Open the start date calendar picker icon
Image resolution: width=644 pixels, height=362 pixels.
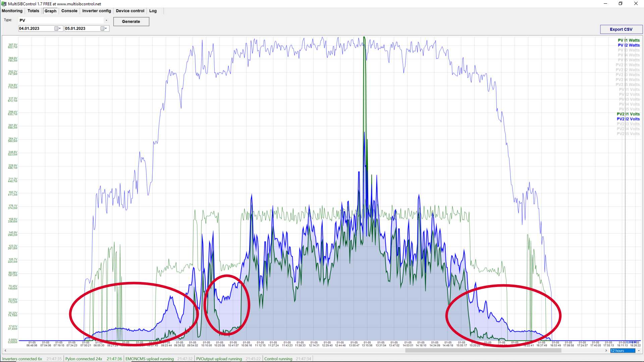tap(56, 28)
